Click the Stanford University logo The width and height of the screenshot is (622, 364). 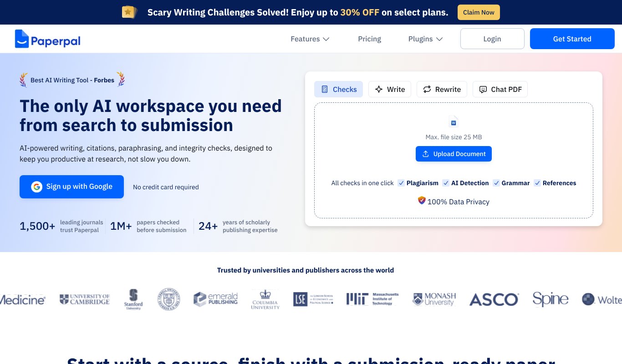point(133,299)
